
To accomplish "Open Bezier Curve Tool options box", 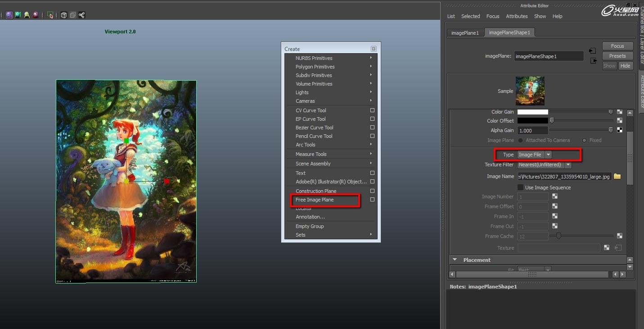I will click(372, 128).
